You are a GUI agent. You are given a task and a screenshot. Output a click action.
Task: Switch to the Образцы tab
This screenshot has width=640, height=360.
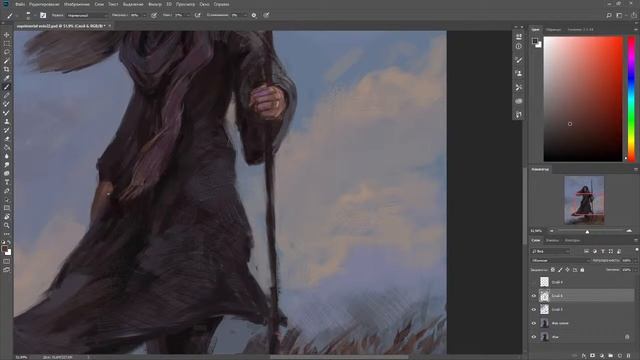tap(553, 29)
